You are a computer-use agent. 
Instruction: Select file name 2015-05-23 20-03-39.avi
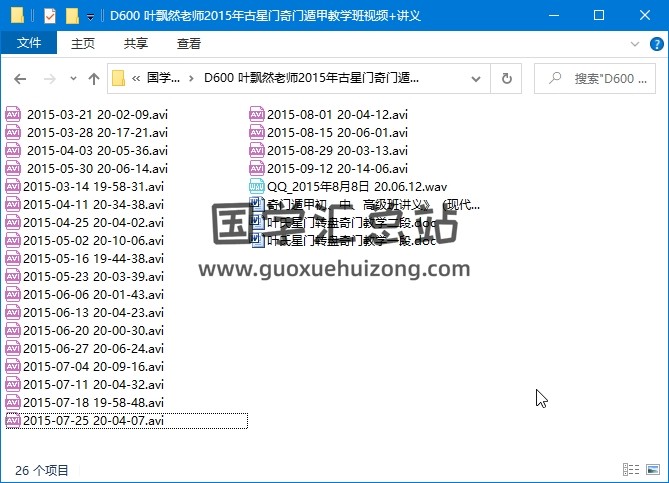coord(93,276)
